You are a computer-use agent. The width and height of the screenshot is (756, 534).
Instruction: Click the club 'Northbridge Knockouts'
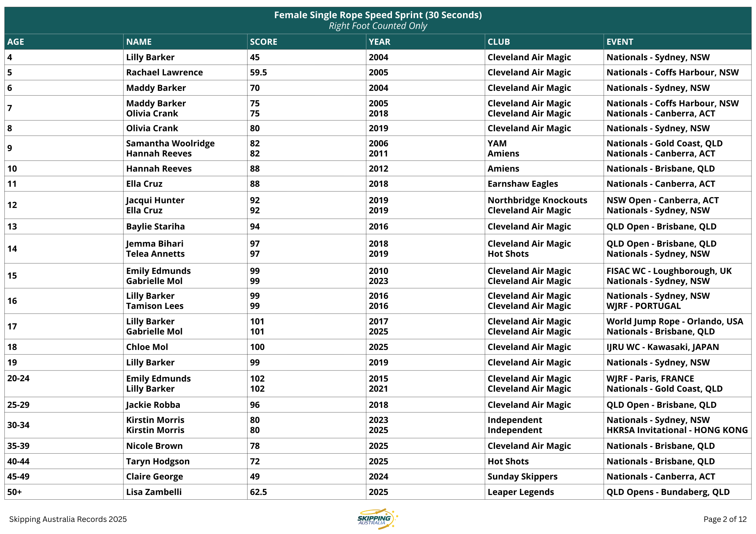pos(537,200)
